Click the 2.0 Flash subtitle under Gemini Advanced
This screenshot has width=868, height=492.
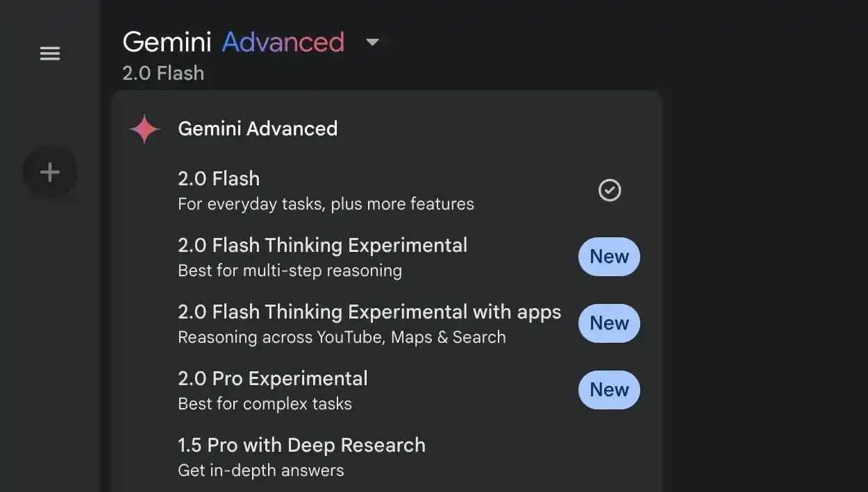coord(163,72)
